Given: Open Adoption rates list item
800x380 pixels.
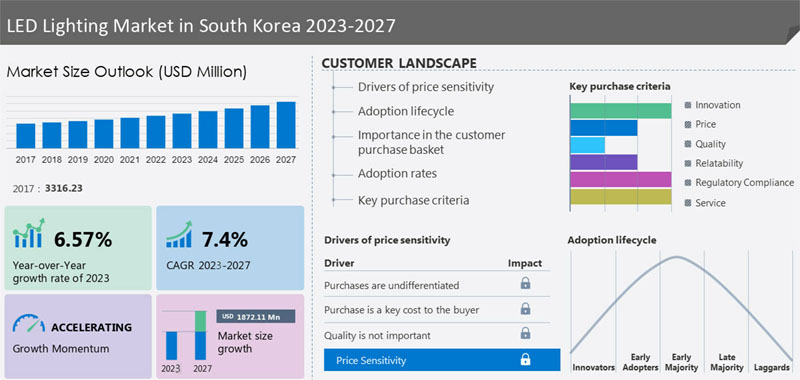Looking at the screenshot, I should point(397,173).
